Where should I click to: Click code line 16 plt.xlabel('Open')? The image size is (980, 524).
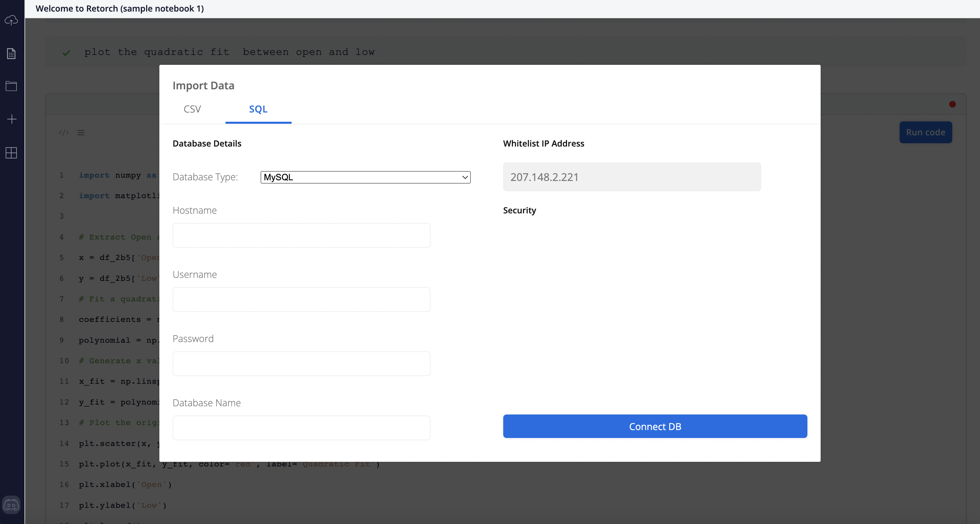pos(126,484)
